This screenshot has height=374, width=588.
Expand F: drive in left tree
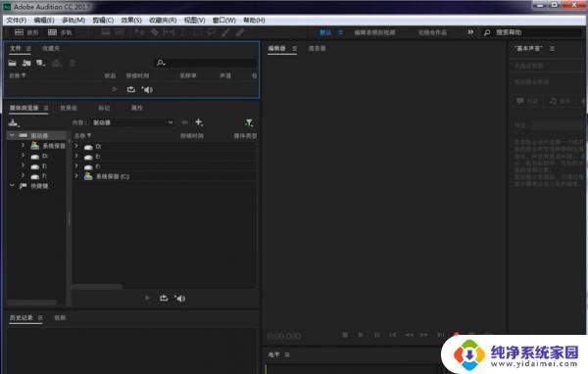pyautogui.click(x=23, y=175)
